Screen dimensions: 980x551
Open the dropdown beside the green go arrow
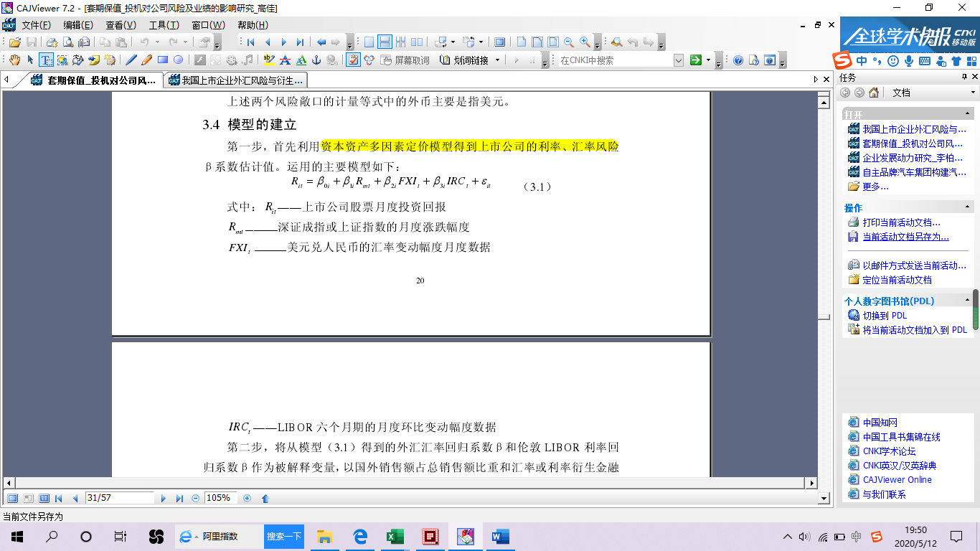pos(708,60)
